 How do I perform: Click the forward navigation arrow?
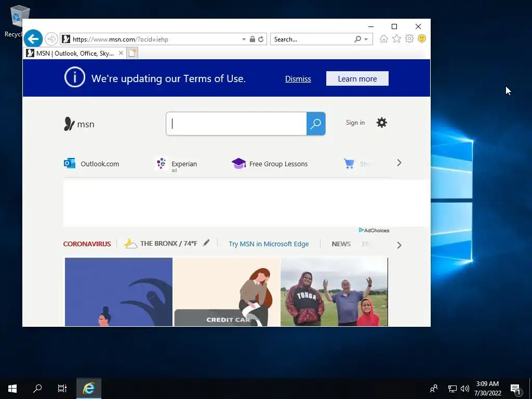coord(51,39)
